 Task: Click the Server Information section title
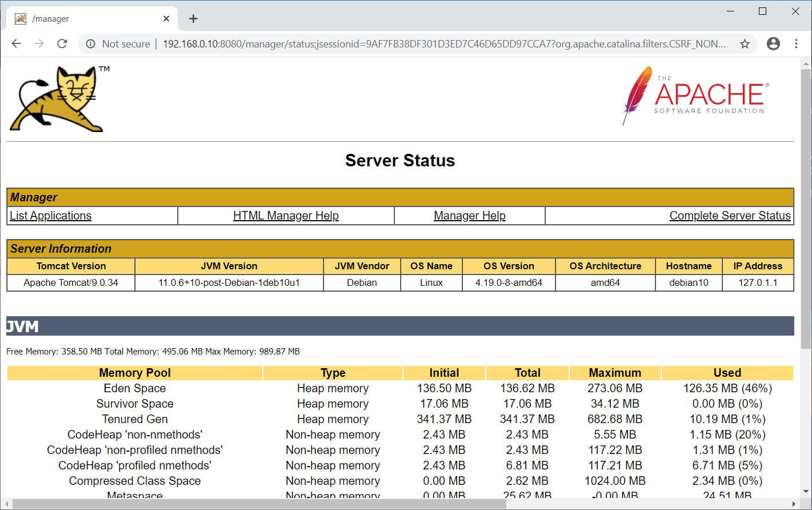click(61, 249)
